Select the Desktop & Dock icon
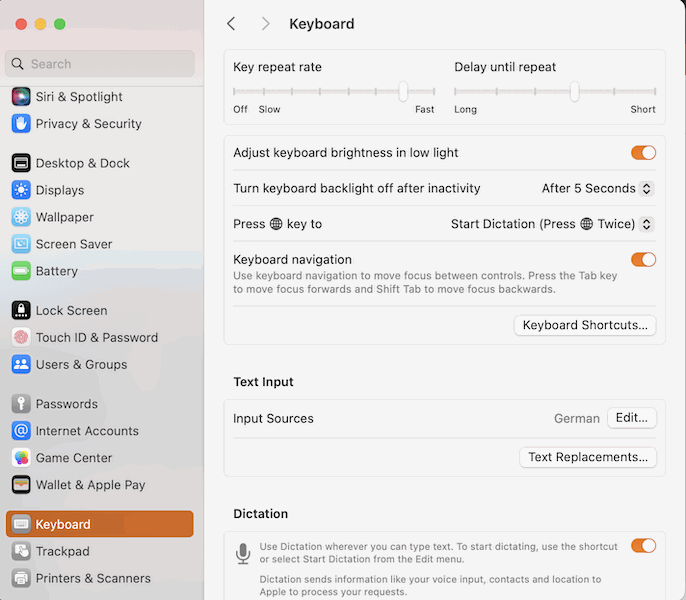 (21, 163)
